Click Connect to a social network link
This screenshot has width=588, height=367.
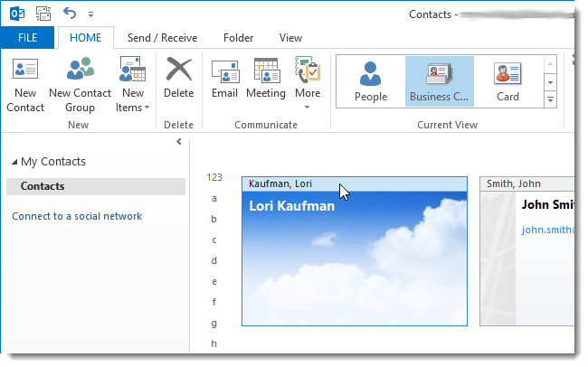(77, 216)
